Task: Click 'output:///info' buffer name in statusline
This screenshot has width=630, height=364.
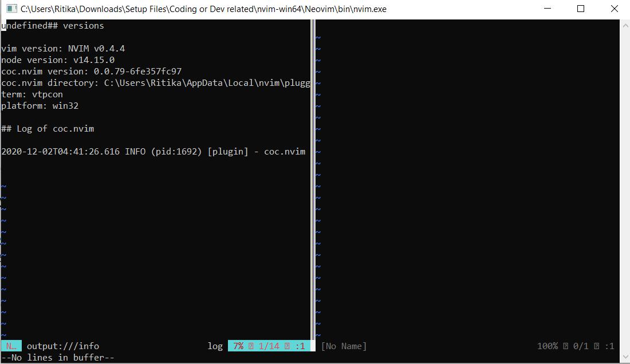Action: point(63,346)
